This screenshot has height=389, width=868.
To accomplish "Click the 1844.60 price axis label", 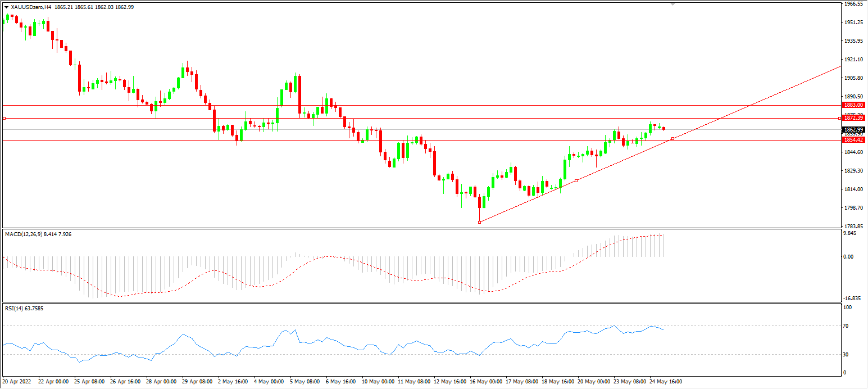I will coord(853,152).
